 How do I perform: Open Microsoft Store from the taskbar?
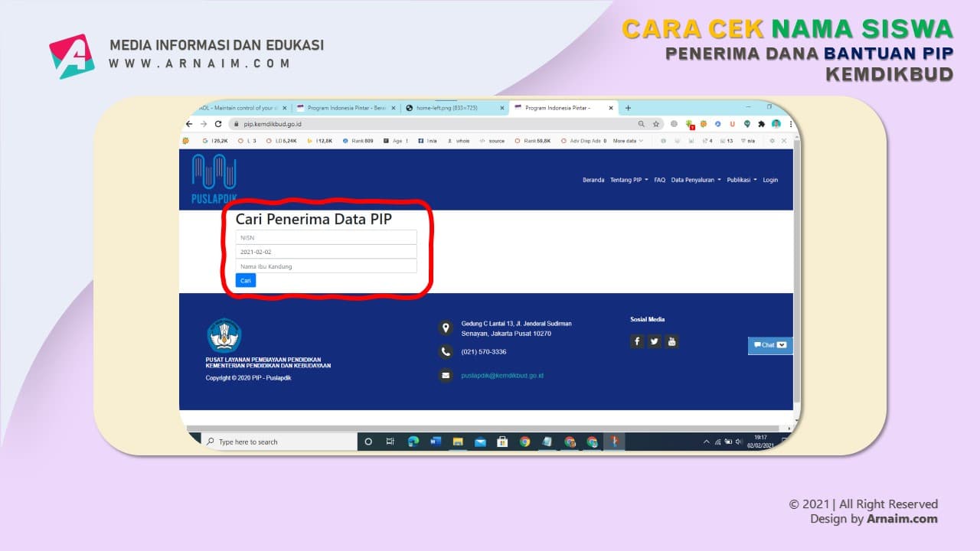[502, 442]
